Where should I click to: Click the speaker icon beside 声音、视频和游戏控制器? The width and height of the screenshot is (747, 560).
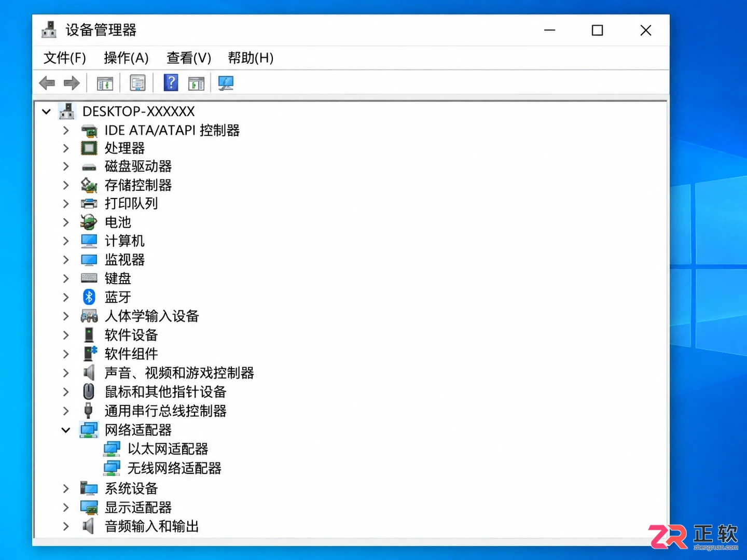pyautogui.click(x=89, y=372)
